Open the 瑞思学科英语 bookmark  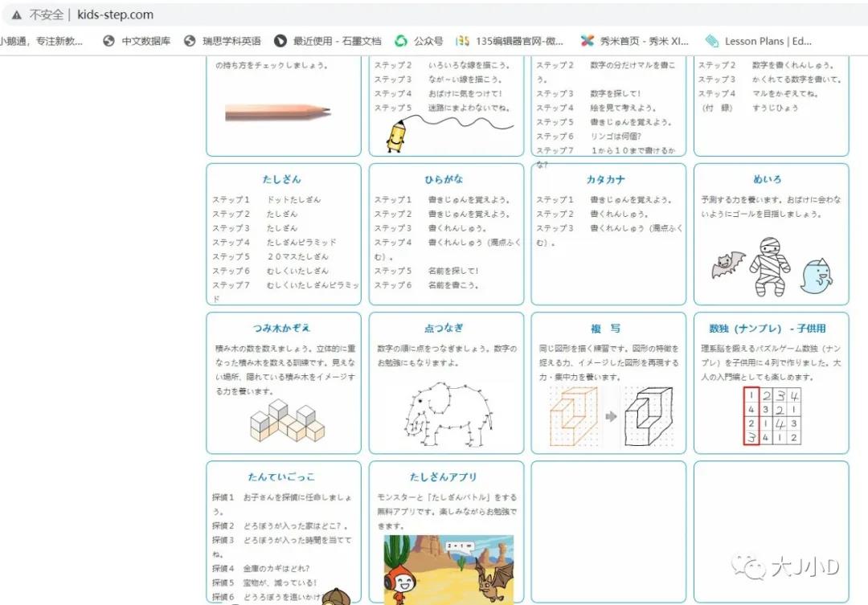(222, 41)
